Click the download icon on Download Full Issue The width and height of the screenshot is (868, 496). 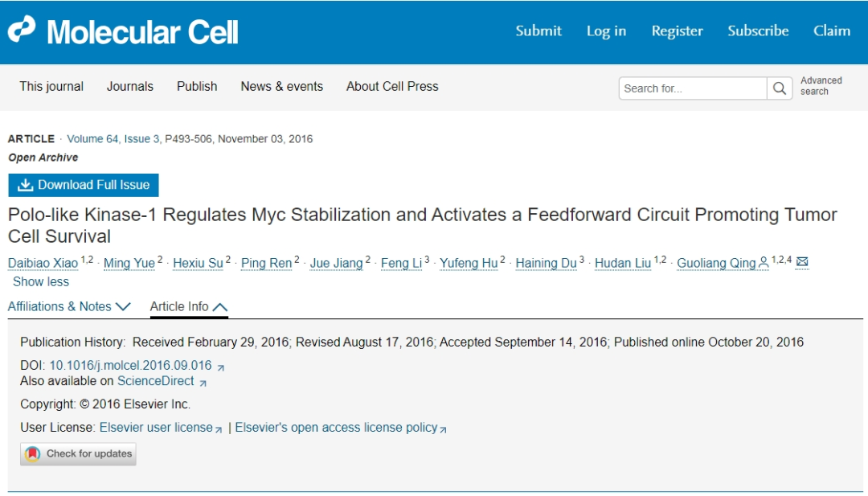(x=25, y=185)
